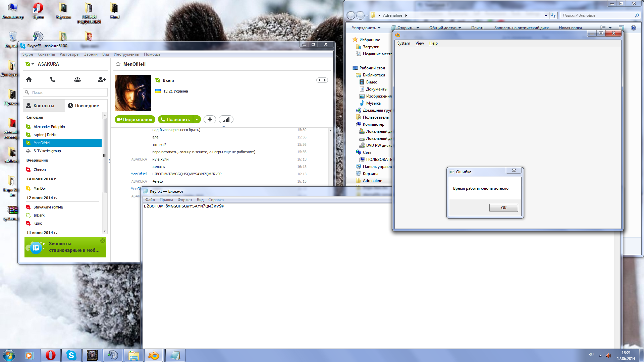Open the System menu in the app window
The width and height of the screenshot is (644, 362).
(404, 43)
